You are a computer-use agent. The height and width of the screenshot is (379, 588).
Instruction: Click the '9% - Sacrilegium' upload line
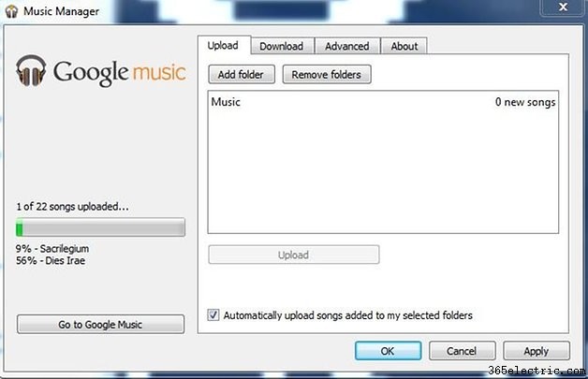click(52, 249)
